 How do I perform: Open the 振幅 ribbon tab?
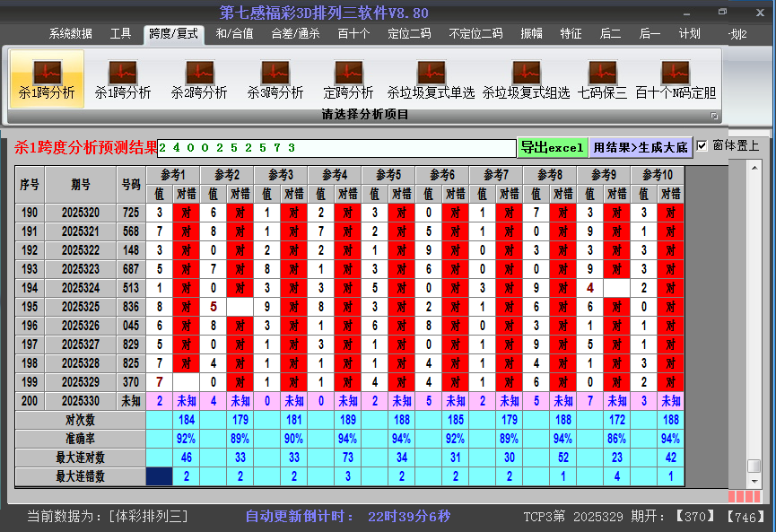tap(532, 34)
